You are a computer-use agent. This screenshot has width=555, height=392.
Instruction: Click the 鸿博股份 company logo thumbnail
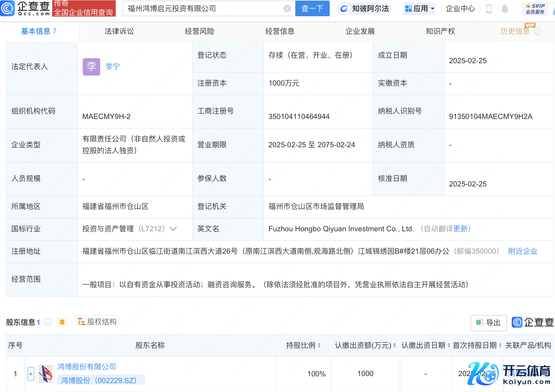coord(45,374)
